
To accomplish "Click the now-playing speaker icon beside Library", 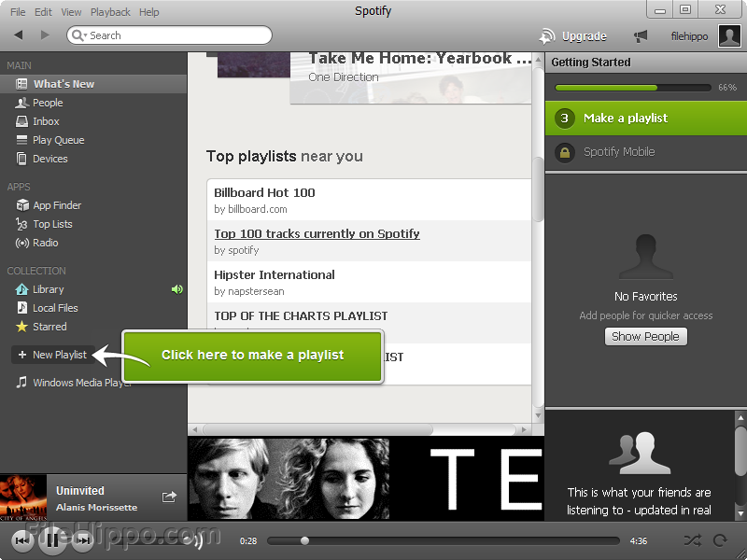I will (x=177, y=289).
